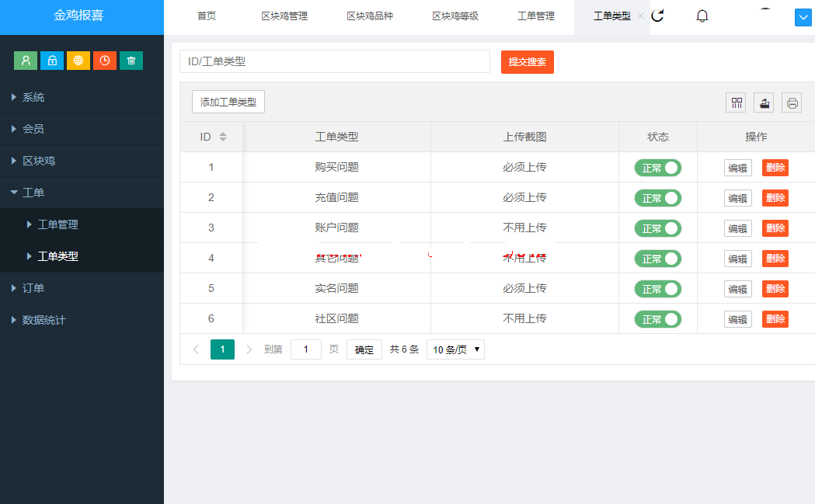Toggle the 充值问题 正常 switch

coord(658,197)
